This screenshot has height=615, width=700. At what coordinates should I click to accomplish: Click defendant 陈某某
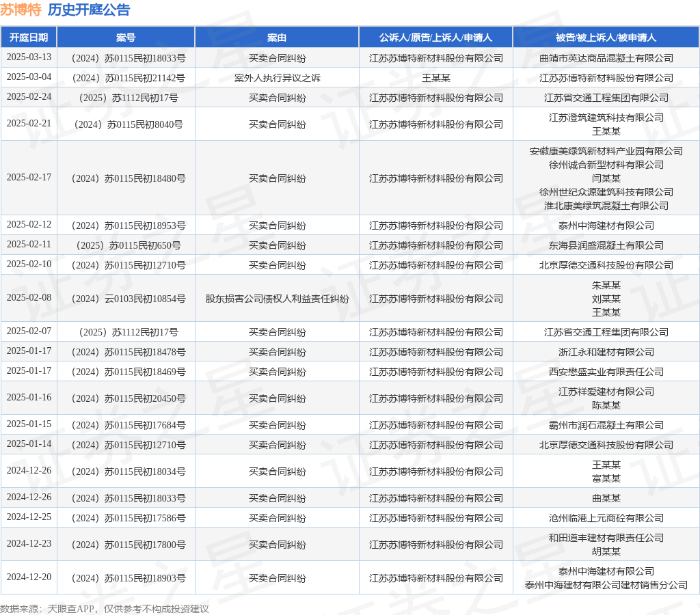click(x=606, y=405)
